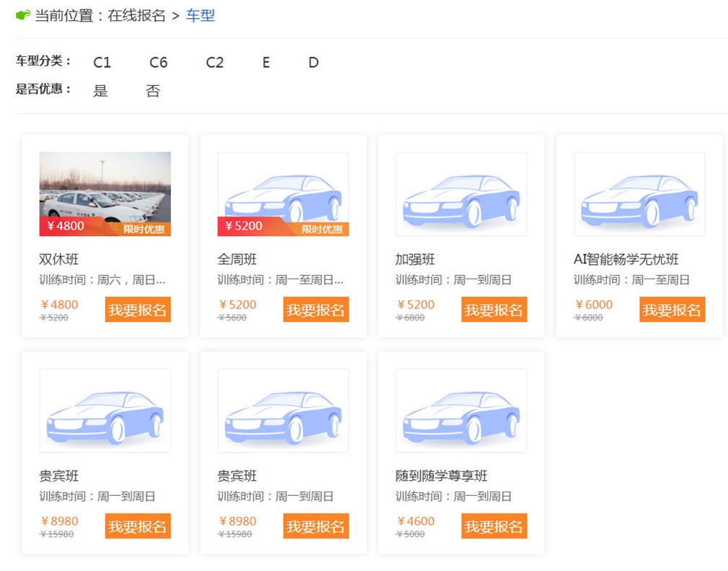728x571 pixels.
Task: Filter car types by category E
Action: click(266, 62)
